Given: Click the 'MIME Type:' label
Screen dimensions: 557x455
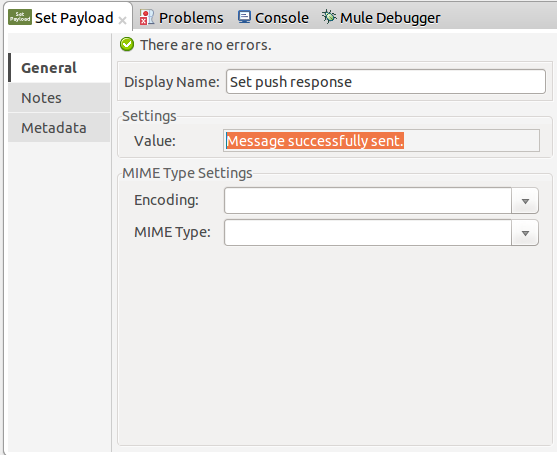Looking at the screenshot, I should [x=172, y=232].
